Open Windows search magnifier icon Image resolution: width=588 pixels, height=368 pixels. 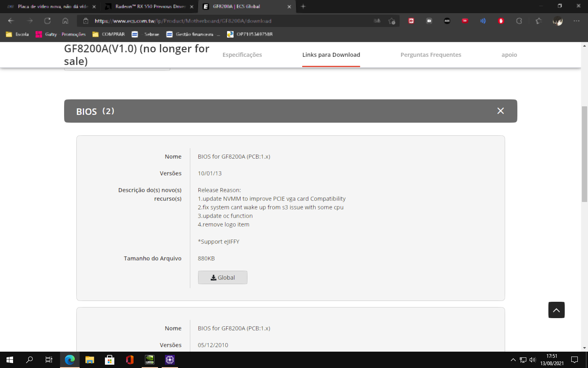[29, 360]
